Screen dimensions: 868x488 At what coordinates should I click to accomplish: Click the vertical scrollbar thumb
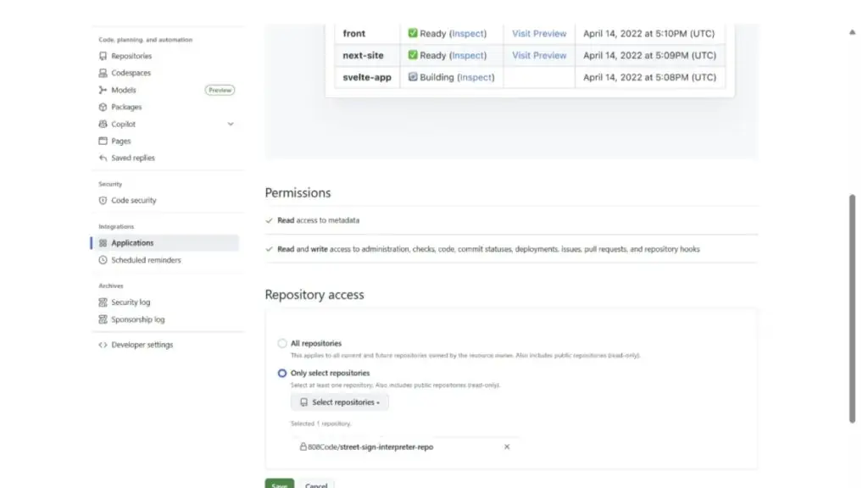(x=853, y=308)
